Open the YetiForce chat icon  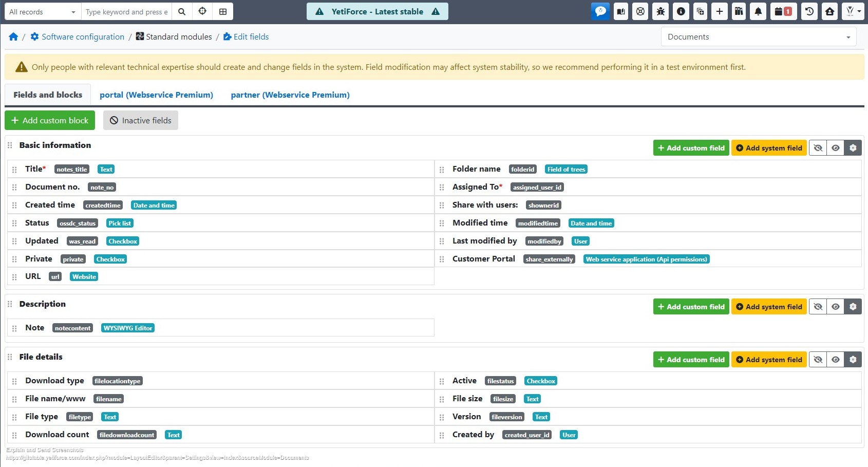[600, 11]
